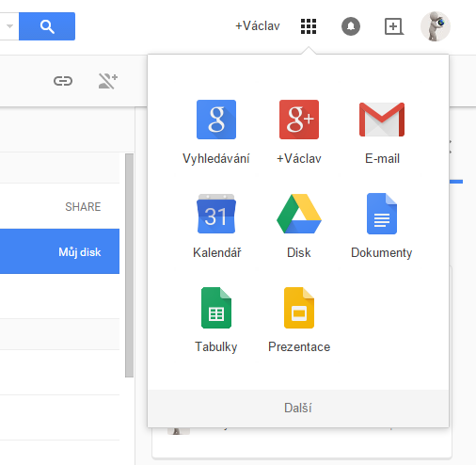
Task: Expand the search options dropdown arrow
Action: [9, 26]
